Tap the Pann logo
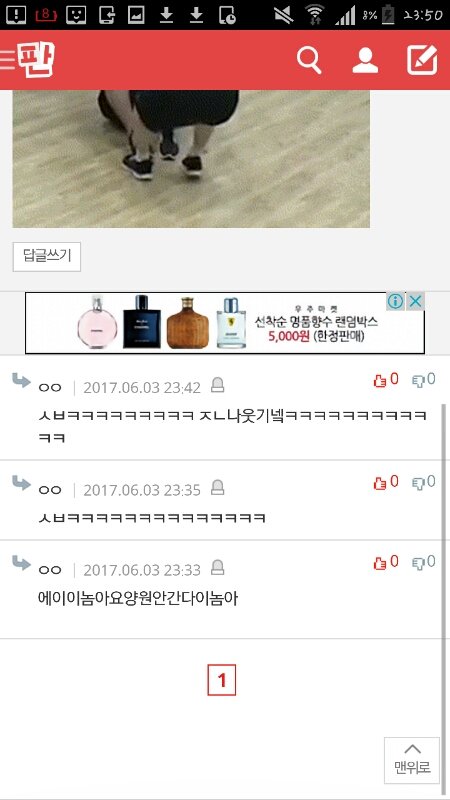The image size is (450, 800). pyautogui.click(x=36, y=60)
